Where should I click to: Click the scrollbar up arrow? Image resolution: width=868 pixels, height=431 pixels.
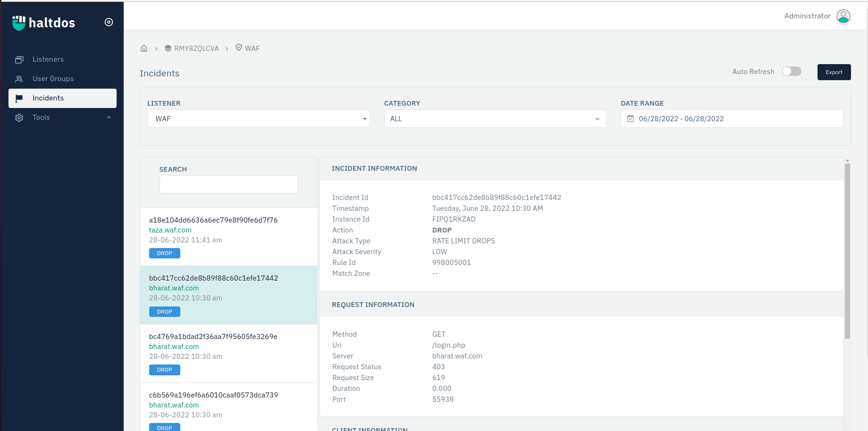pos(847,161)
